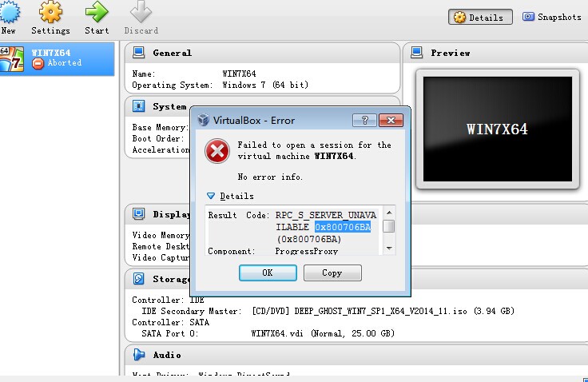Click the details scrollbar down arrow

[389, 248]
